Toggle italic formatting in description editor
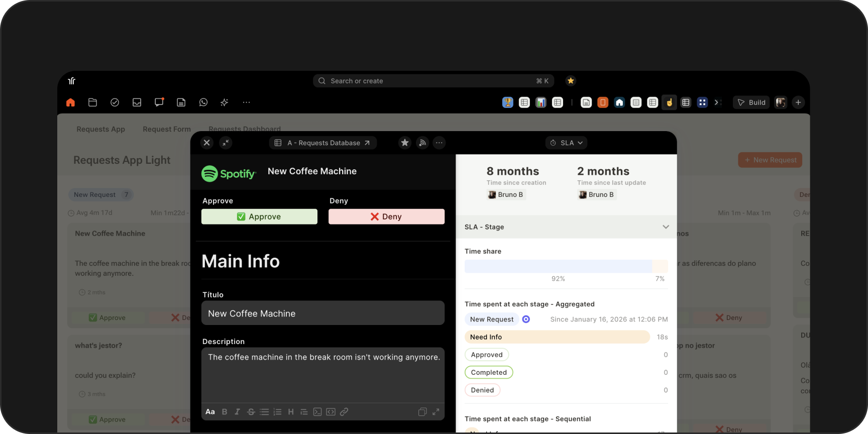868x434 pixels. point(237,412)
